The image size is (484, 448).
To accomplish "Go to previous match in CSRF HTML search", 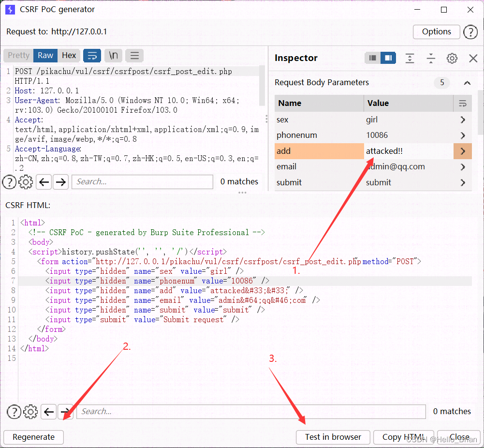I will (x=49, y=412).
